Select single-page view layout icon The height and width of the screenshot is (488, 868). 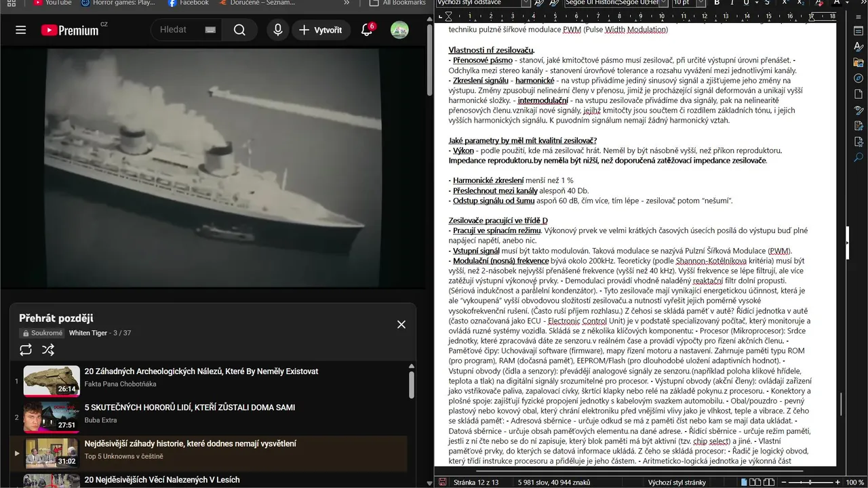(745, 482)
